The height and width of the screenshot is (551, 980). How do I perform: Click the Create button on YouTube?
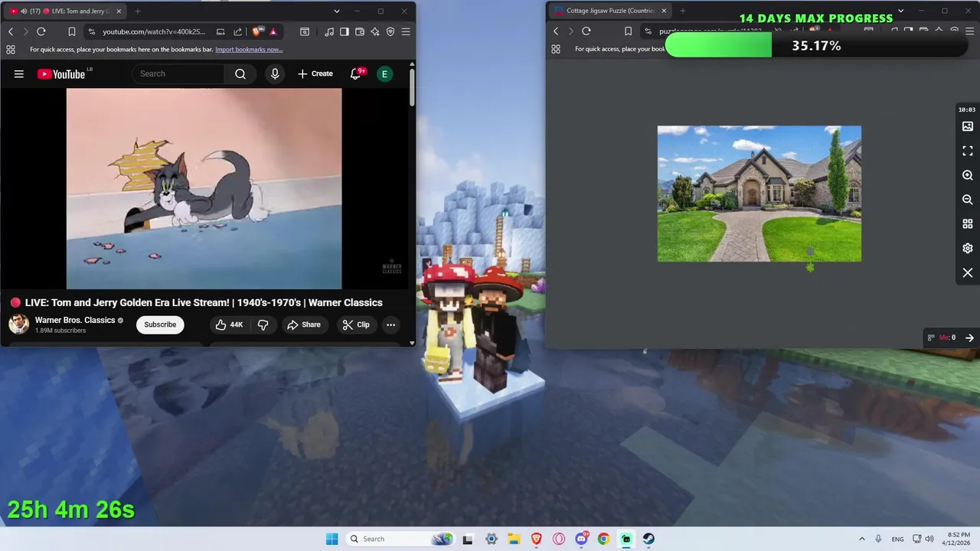coord(315,73)
